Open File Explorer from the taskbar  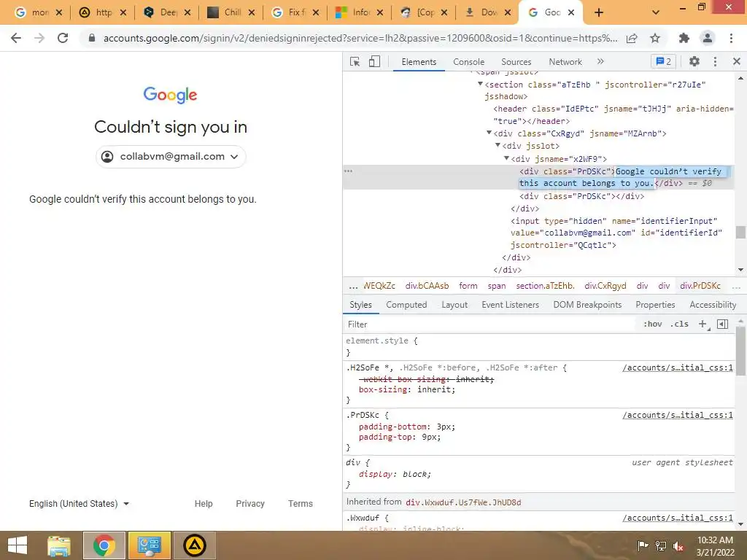[x=59, y=545]
